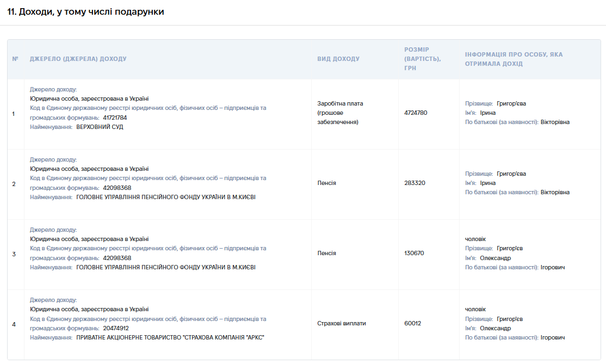606x364 pixels.
Task: Click the 'ВИД ДОХОДУ' column header
Action: (338, 59)
